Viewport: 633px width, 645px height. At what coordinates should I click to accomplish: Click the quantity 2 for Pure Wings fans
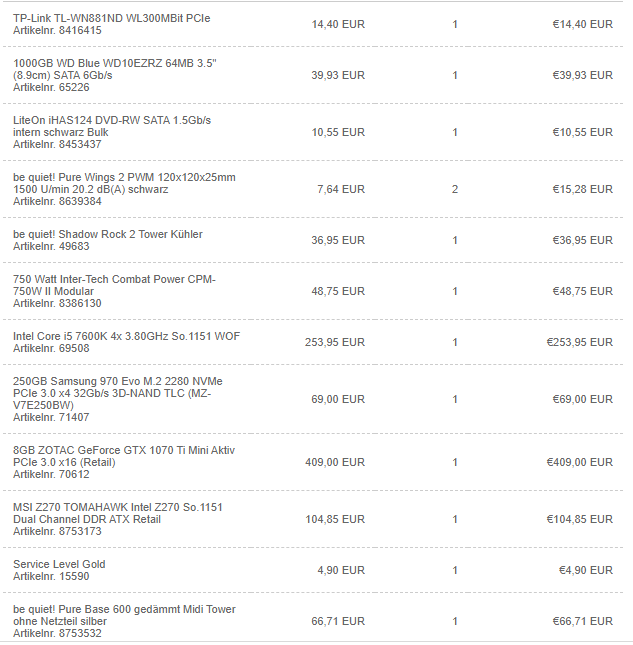click(455, 189)
